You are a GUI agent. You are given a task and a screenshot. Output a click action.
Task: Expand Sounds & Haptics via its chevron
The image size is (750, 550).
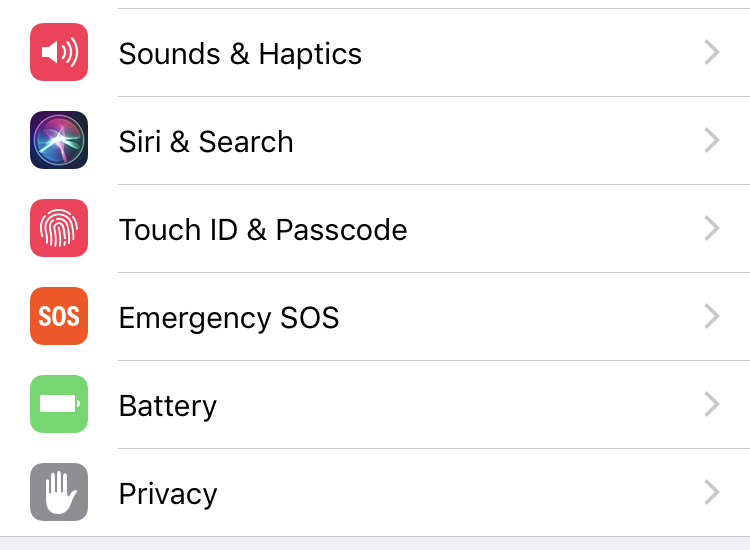click(x=712, y=52)
